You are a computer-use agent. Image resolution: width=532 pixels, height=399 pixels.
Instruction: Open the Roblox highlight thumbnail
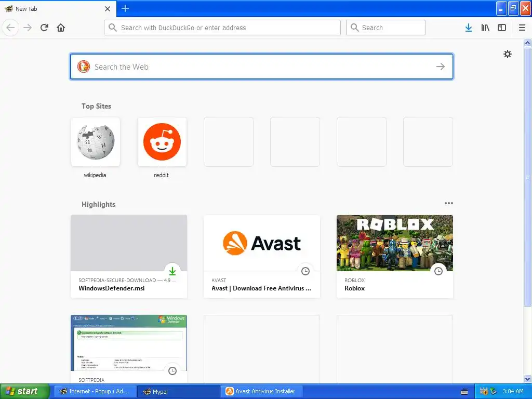(395, 243)
